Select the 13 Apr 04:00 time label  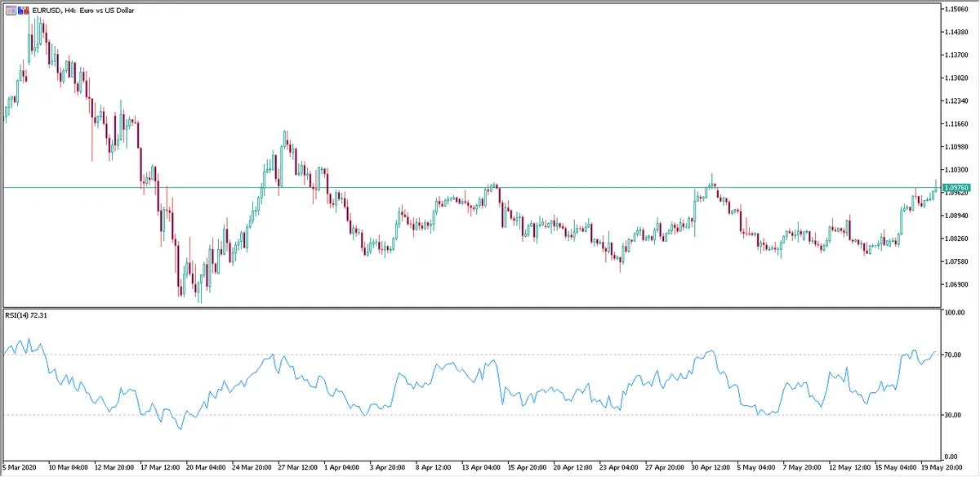point(479,468)
